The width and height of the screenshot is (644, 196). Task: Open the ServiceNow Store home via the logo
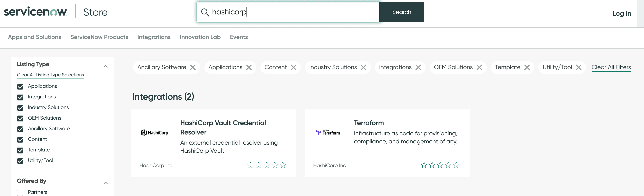pyautogui.click(x=35, y=11)
